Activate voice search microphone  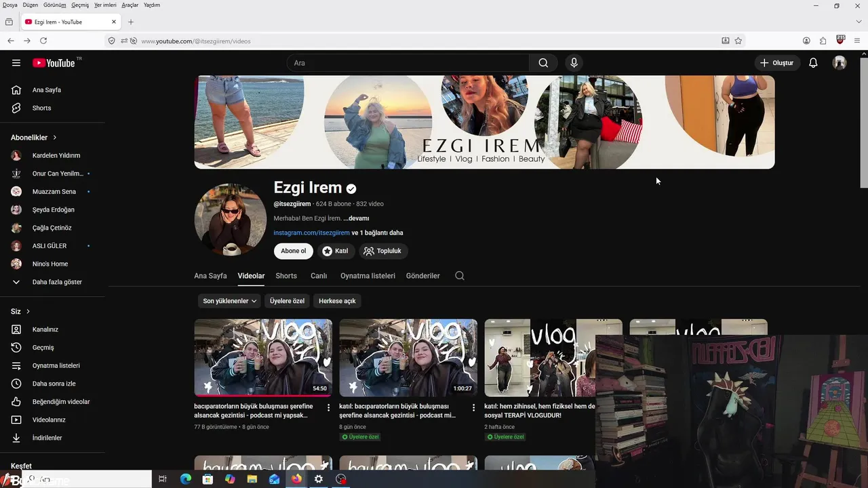[574, 63]
